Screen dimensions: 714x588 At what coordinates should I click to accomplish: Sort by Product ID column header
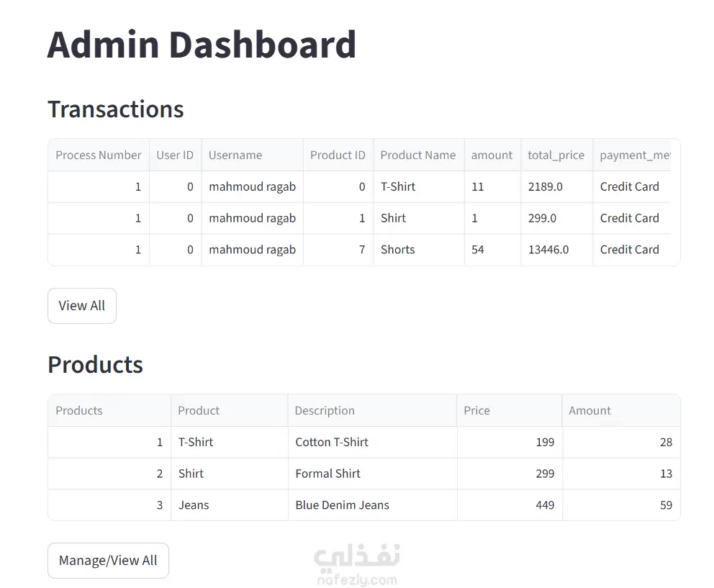pos(338,155)
